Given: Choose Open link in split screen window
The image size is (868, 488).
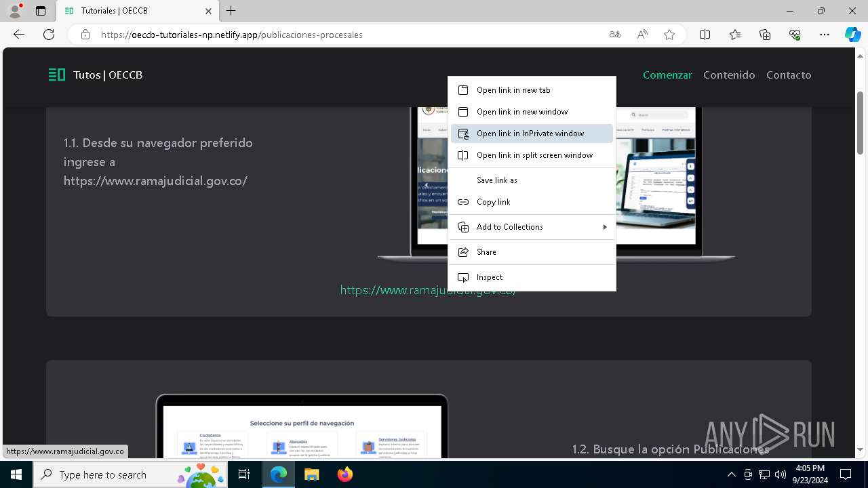Looking at the screenshot, I should click(x=532, y=155).
